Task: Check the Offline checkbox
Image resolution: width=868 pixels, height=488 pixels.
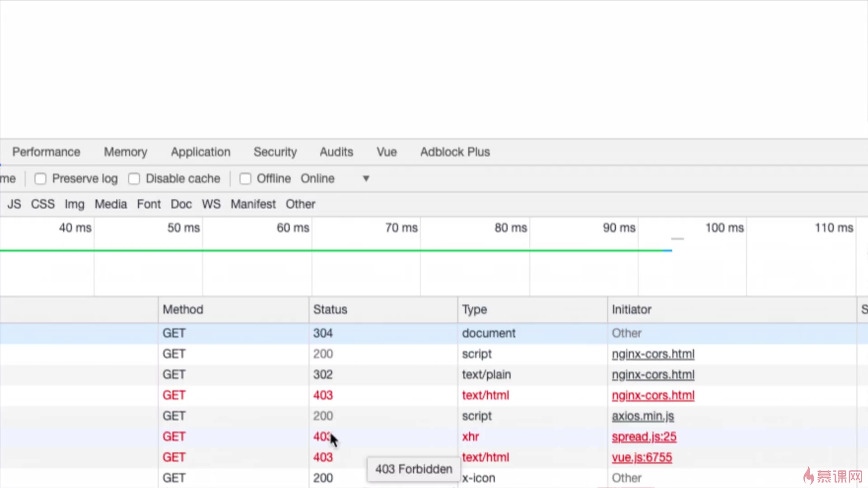Action: coord(245,179)
